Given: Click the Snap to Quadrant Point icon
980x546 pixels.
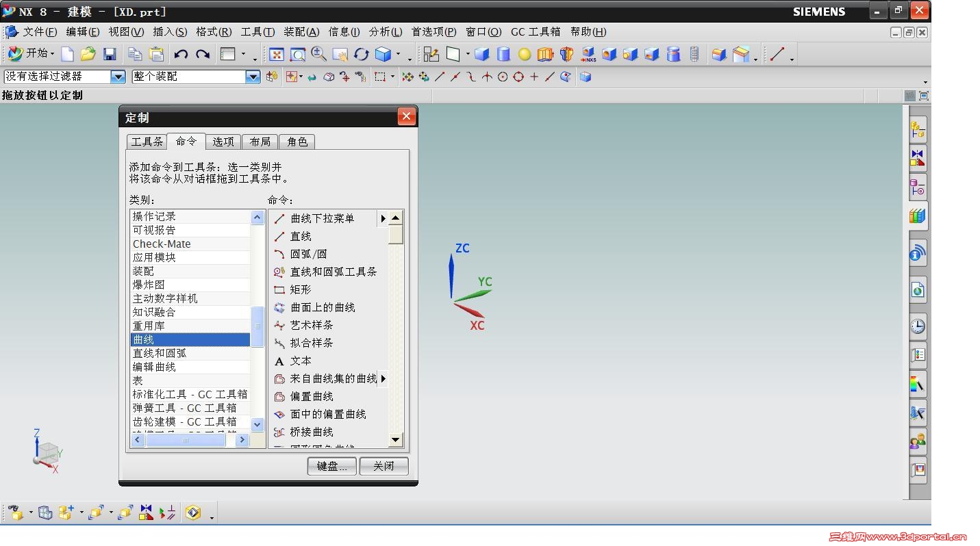Looking at the screenshot, I should (x=518, y=77).
